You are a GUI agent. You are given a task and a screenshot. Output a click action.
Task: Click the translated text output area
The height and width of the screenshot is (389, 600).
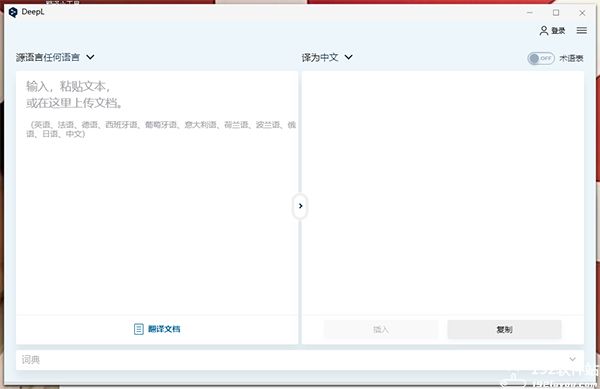pos(443,193)
